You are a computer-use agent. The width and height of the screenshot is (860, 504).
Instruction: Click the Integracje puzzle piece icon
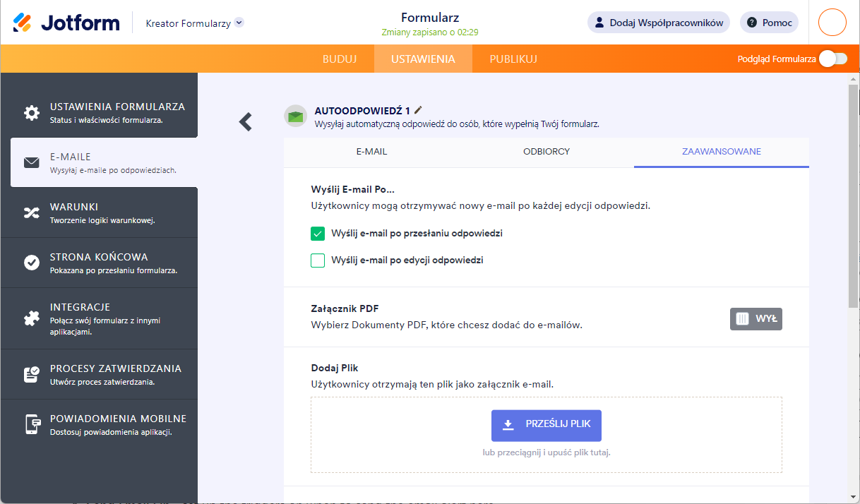point(32,318)
